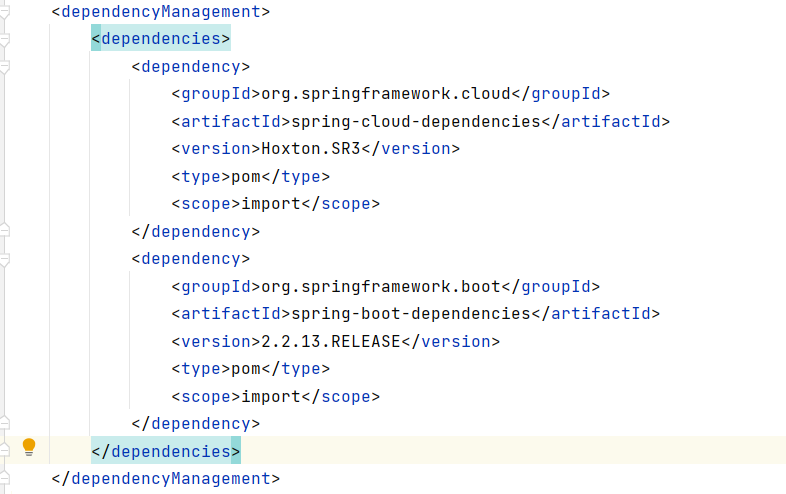Viewport: 786px width, 494px height.
Task: Collapse the opening dependencyManagement tag fold marker
Action: click(x=4, y=12)
